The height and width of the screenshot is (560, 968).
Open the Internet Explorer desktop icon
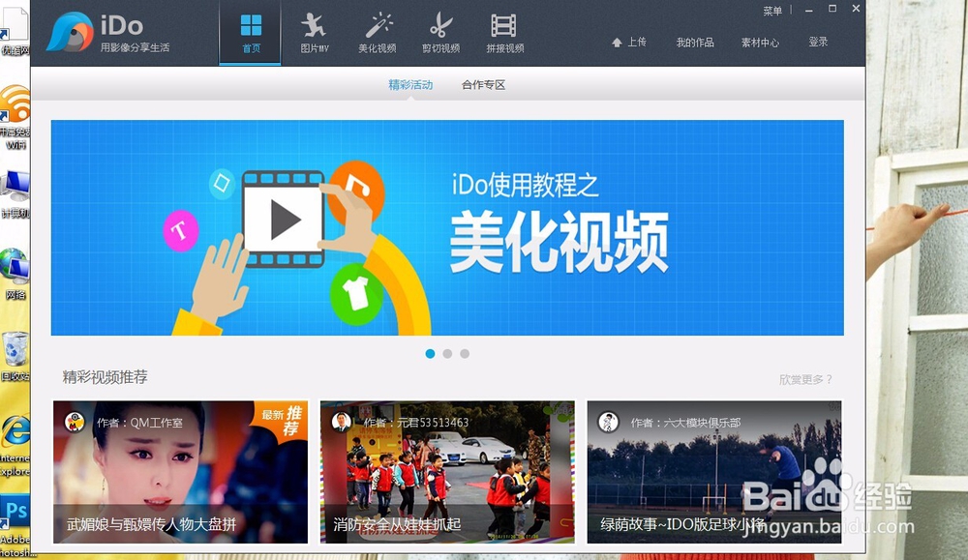[x=15, y=445]
